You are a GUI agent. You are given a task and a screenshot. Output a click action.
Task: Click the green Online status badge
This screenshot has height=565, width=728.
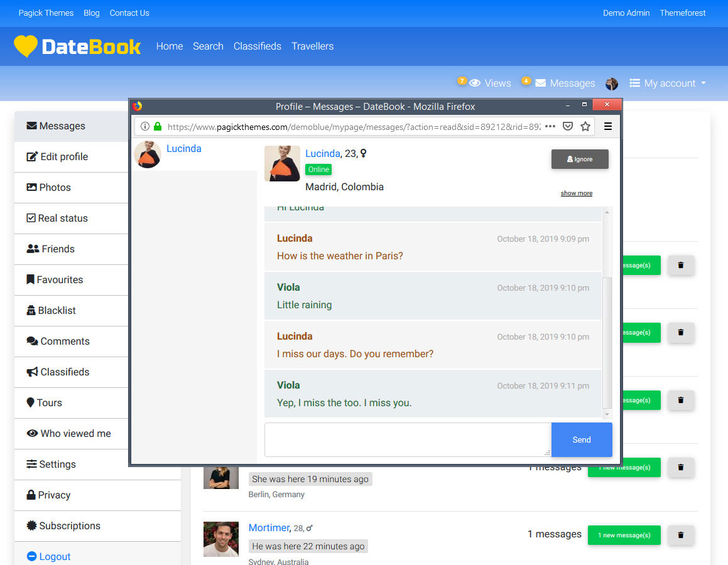click(318, 169)
